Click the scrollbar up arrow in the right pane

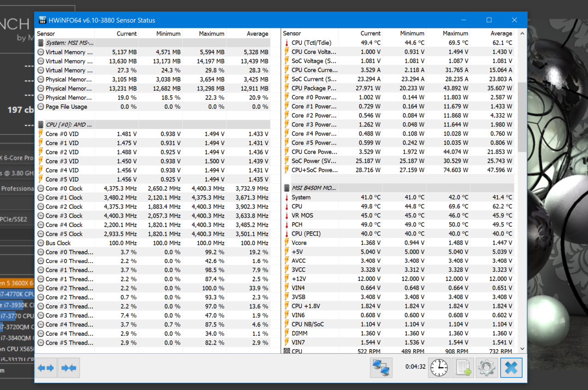(x=522, y=34)
